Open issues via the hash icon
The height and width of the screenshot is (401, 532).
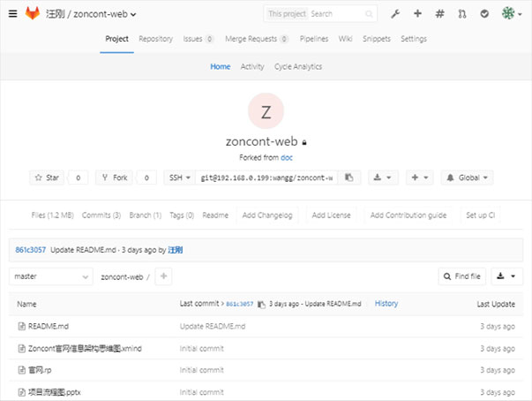pos(439,14)
